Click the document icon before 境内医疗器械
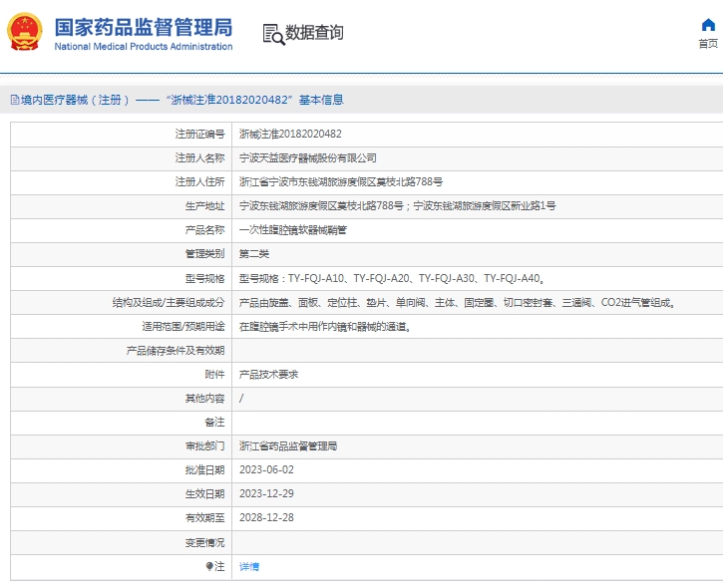723x588 pixels. tap(15, 100)
